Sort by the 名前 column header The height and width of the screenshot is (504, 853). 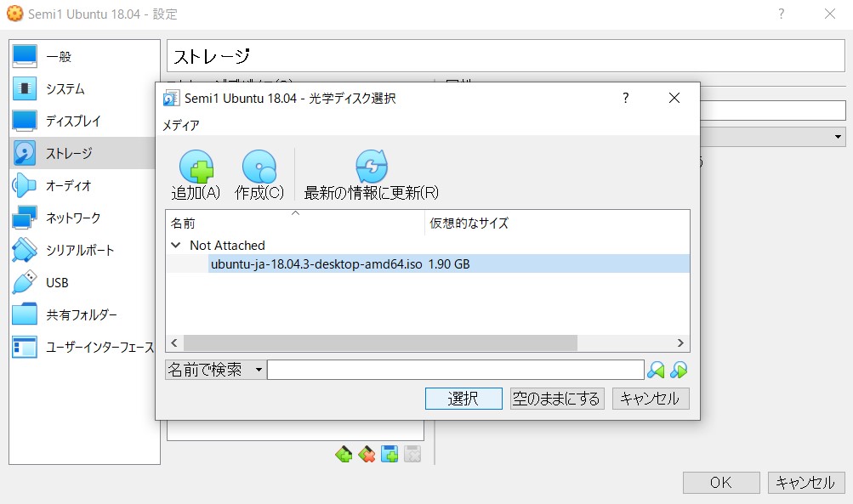pyautogui.click(x=295, y=223)
